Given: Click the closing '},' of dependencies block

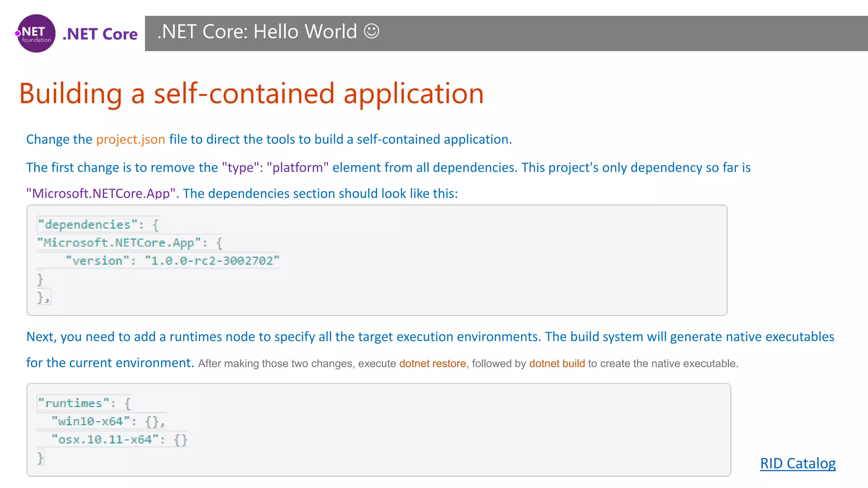Looking at the screenshot, I should tap(43, 297).
